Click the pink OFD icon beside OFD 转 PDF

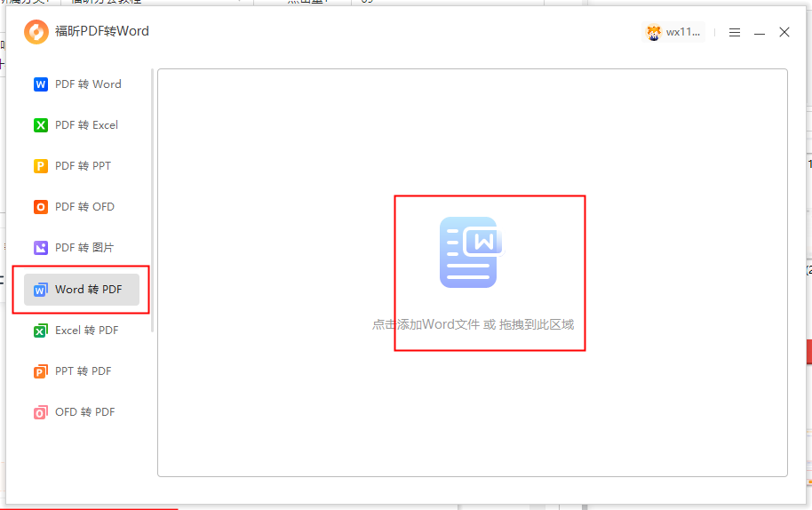pos(41,412)
